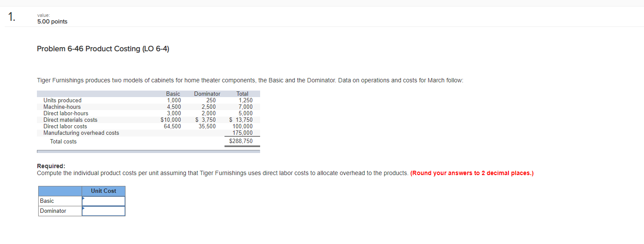The height and width of the screenshot is (244, 644).
Task: Click the Basic direct materials value $10,000
Action: pos(171,120)
